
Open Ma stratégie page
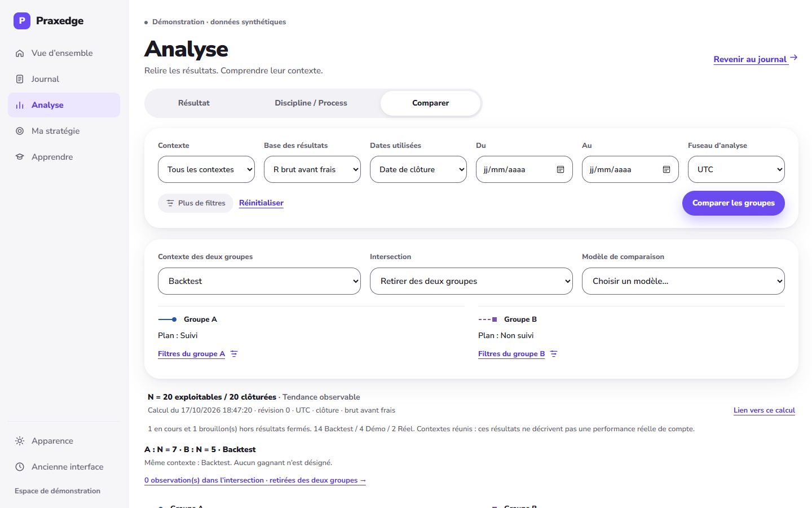[x=64, y=131]
